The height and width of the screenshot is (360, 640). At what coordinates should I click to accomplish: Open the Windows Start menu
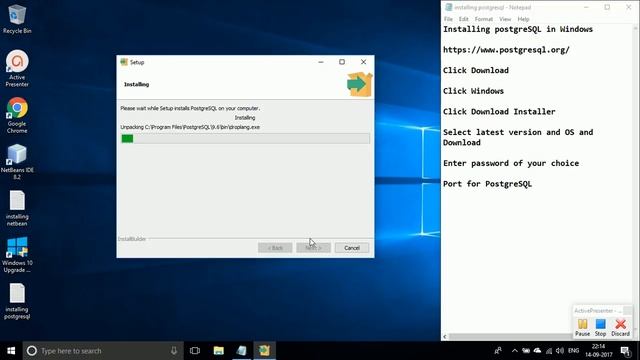pos(11,351)
